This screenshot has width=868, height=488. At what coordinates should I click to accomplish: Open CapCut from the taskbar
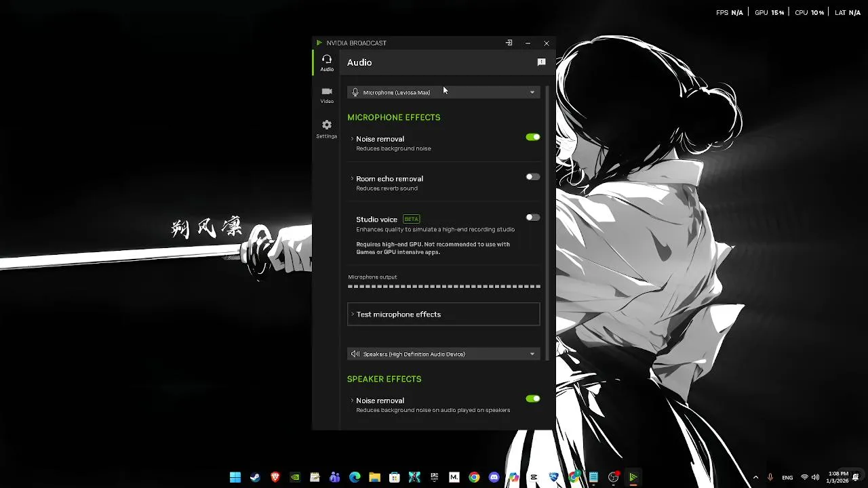[534, 477]
